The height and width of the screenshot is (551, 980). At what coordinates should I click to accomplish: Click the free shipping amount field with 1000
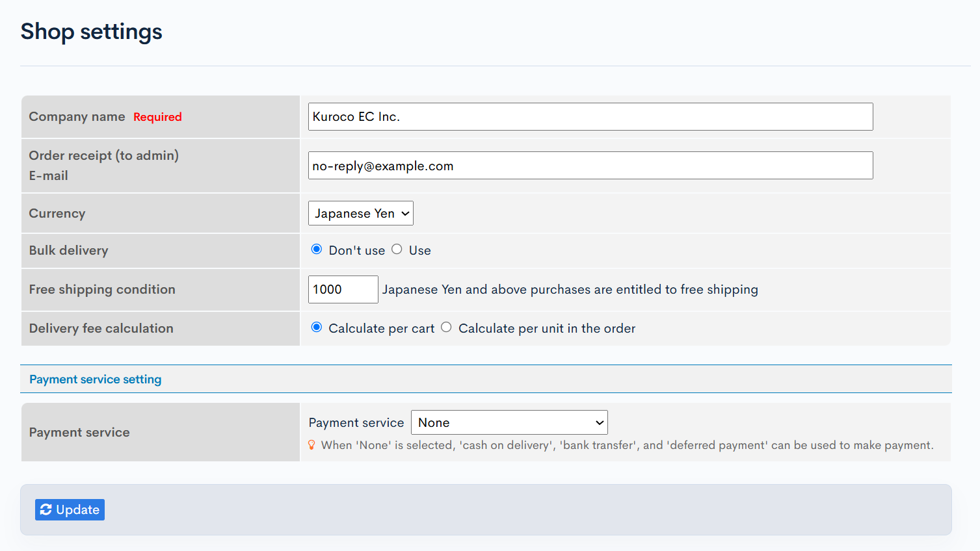click(343, 289)
